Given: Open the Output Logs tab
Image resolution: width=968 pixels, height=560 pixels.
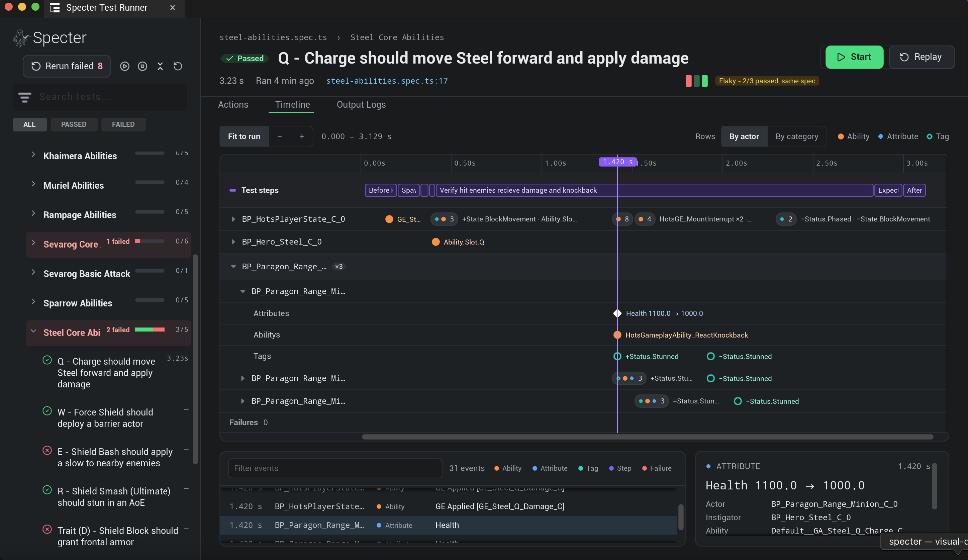Looking at the screenshot, I should point(361,104).
